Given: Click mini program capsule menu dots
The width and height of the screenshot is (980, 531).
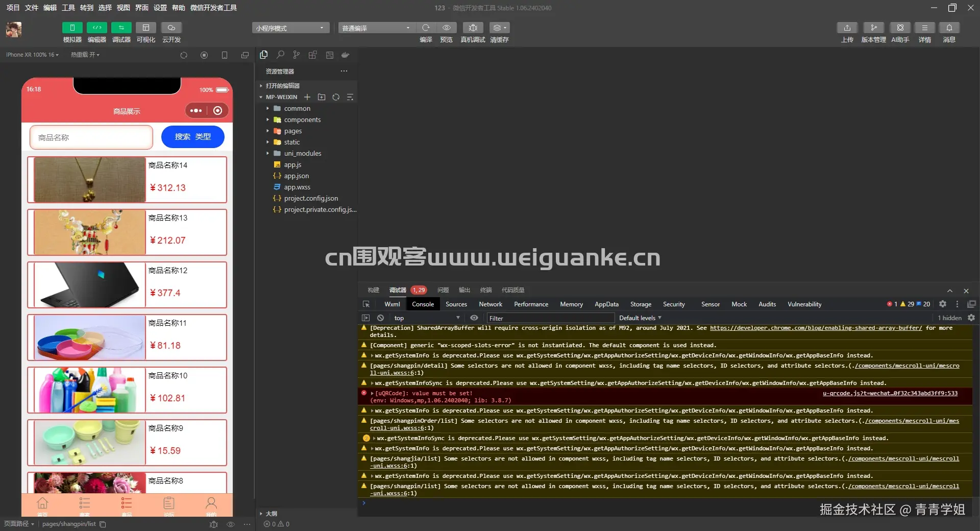Looking at the screenshot, I should (196, 111).
